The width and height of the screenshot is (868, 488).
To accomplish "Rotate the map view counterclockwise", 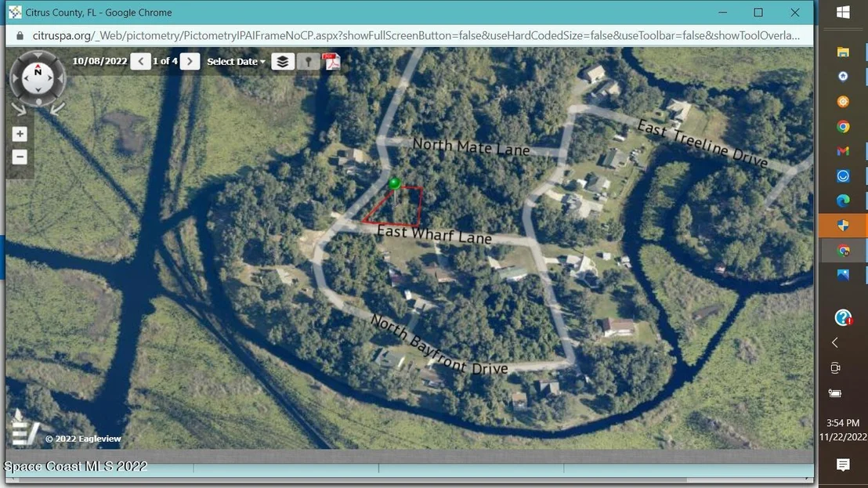I will [19, 109].
